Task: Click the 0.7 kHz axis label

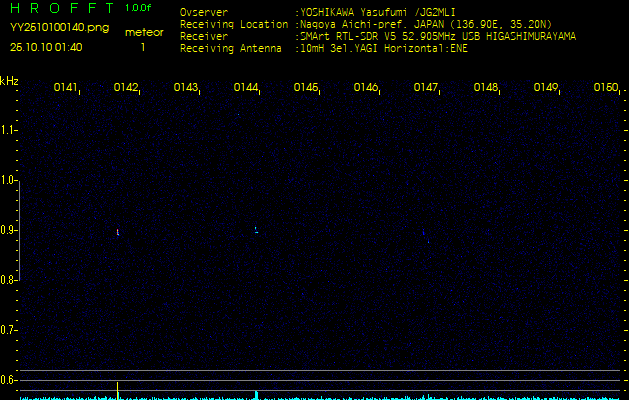Action: tap(7, 330)
